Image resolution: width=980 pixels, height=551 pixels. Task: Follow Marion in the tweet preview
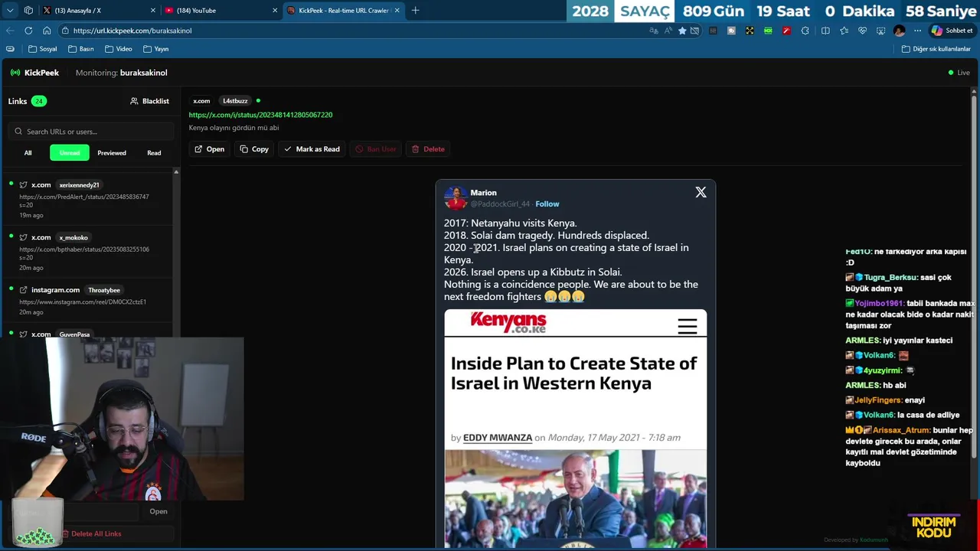coord(547,204)
